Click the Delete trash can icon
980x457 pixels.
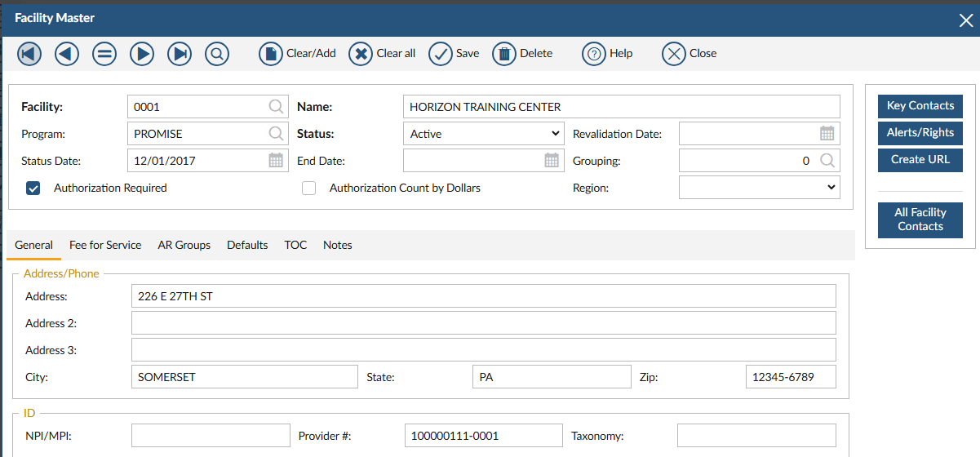[504, 54]
